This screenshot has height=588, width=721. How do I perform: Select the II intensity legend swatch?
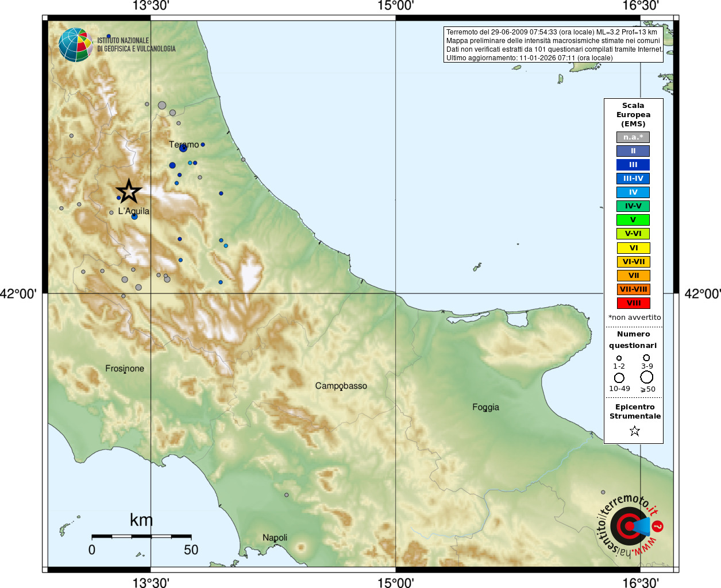[x=633, y=151]
